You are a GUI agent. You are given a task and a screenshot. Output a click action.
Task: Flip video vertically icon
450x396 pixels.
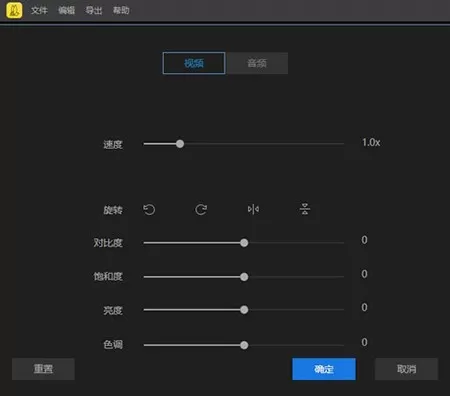click(x=305, y=209)
